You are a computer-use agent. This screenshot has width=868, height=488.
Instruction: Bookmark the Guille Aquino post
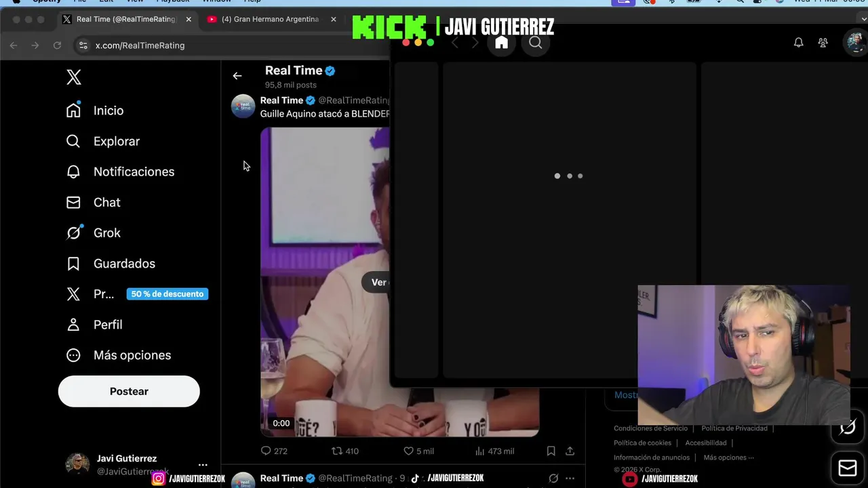click(x=551, y=451)
